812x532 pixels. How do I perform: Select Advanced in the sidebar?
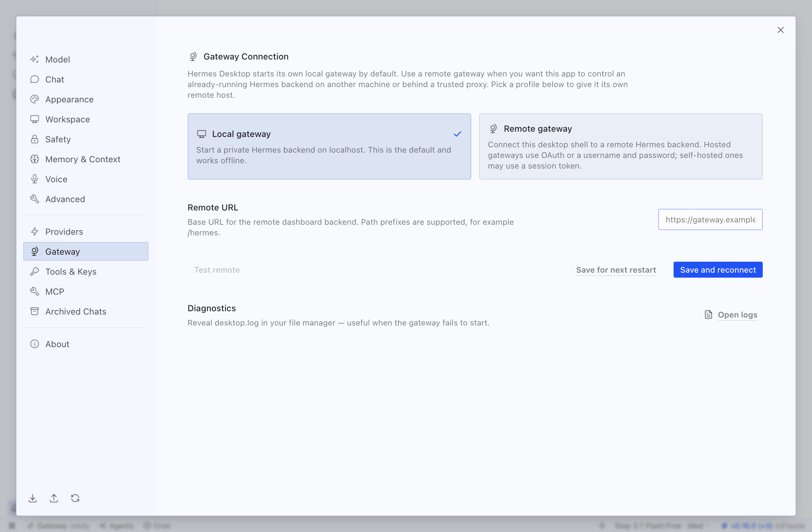(86, 199)
